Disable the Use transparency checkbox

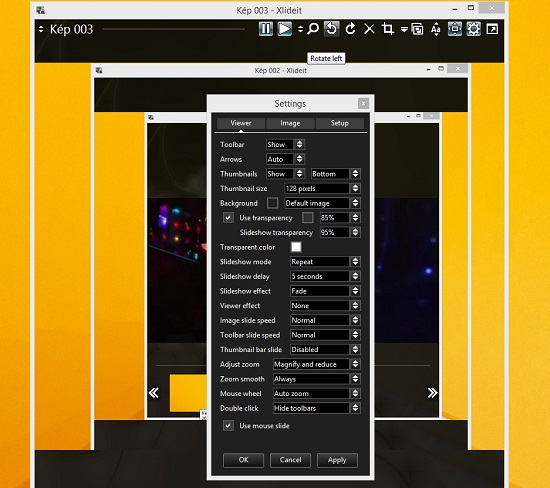(228, 218)
